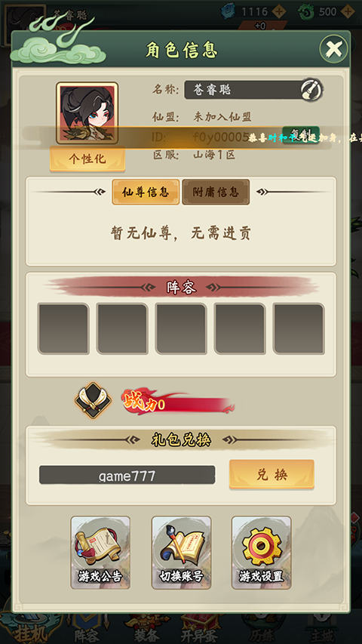The height and width of the screenshot is (644, 362).
Task: Select the fifth empty 阵容 slot
Action: 299,328
